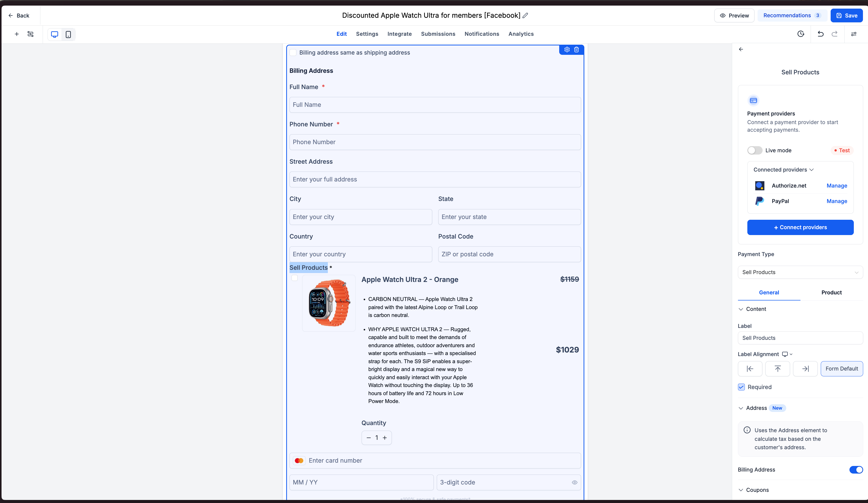Viewport: 868px width, 503px height.
Task: Click the Enter card number field
Action: click(x=435, y=460)
